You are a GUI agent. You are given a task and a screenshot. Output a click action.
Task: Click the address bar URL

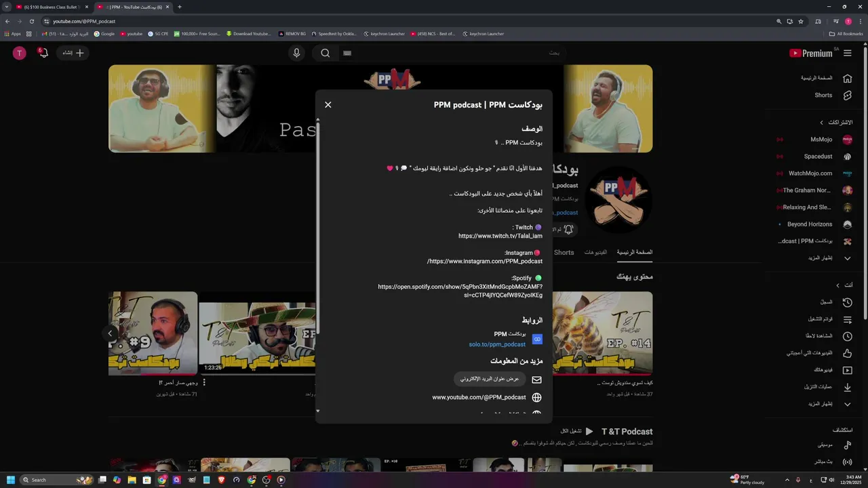tap(84, 21)
